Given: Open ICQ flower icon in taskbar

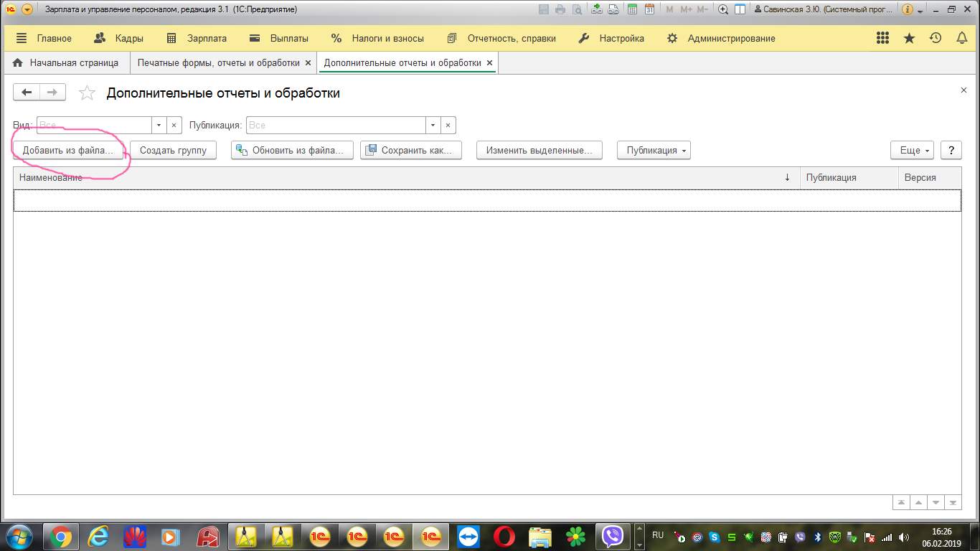Looking at the screenshot, I should pyautogui.click(x=576, y=537).
